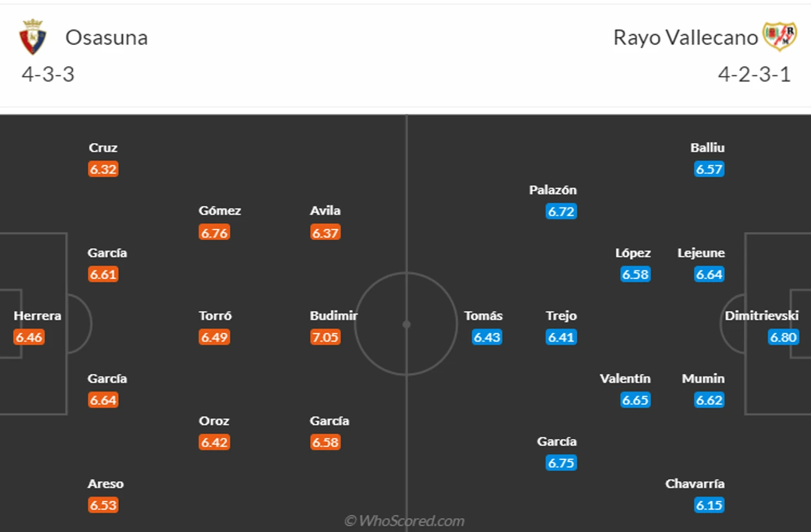Screen dimensions: 811x532
Task: Open the Osasuna team name link
Action: pos(107,38)
